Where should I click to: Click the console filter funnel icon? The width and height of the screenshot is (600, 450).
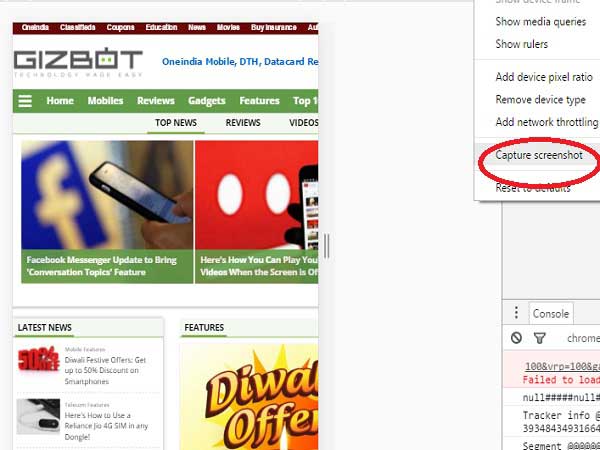pos(540,338)
